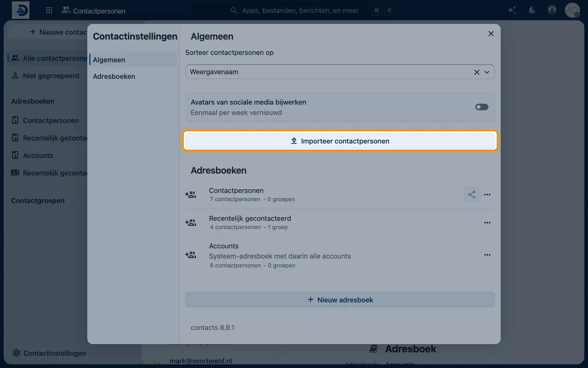Select the Adresboeken settings tab

click(133, 76)
